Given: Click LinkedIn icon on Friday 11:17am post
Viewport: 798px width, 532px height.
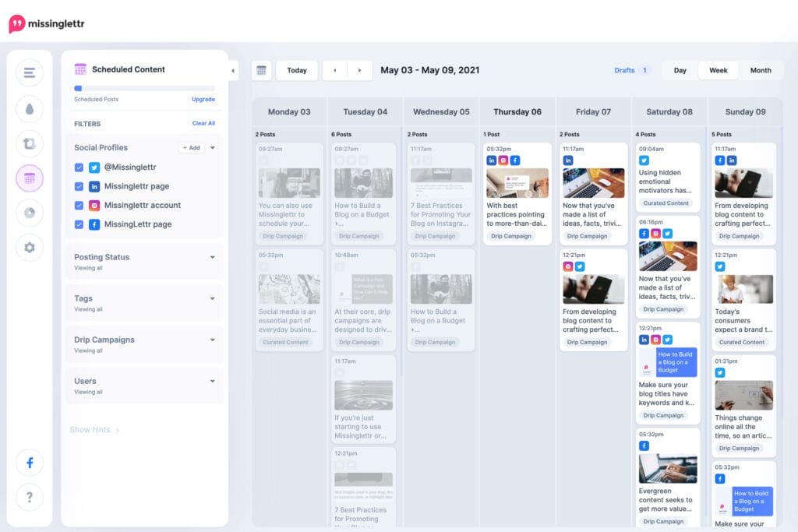Looking at the screenshot, I should pyautogui.click(x=568, y=160).
